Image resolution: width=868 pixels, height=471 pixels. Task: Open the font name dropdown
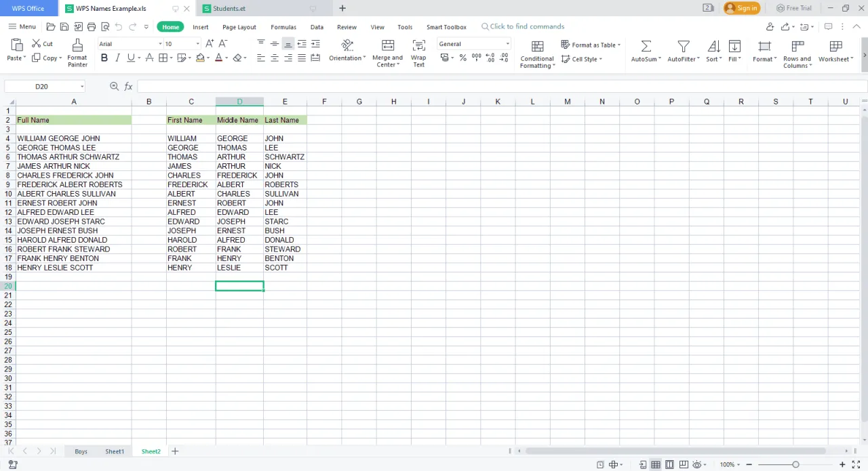(x=160, y=43)
